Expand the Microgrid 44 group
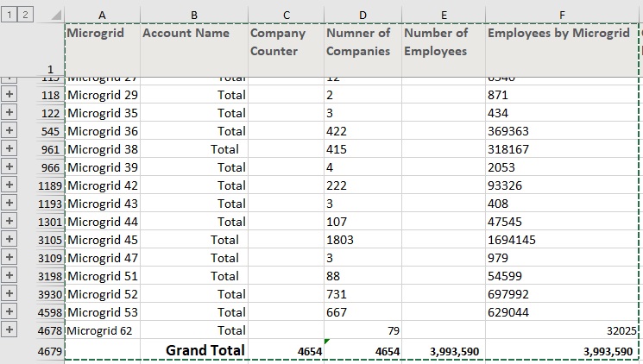Screen dimensions: 643x364 pos(9,221)
